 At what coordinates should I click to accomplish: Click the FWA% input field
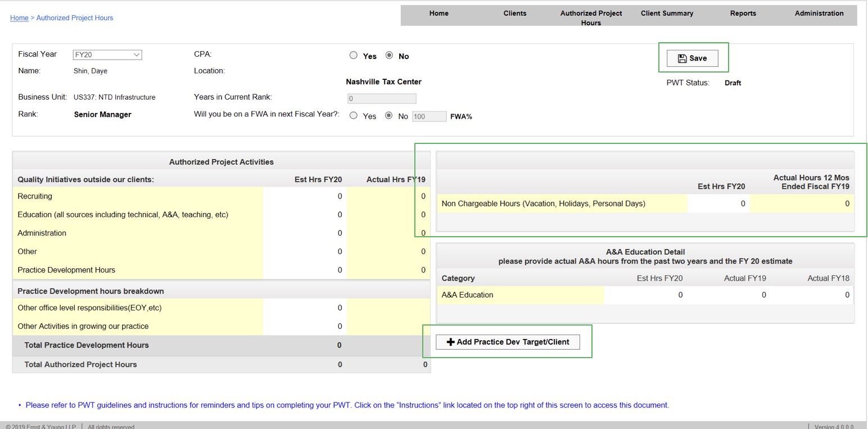pos(430,116)
